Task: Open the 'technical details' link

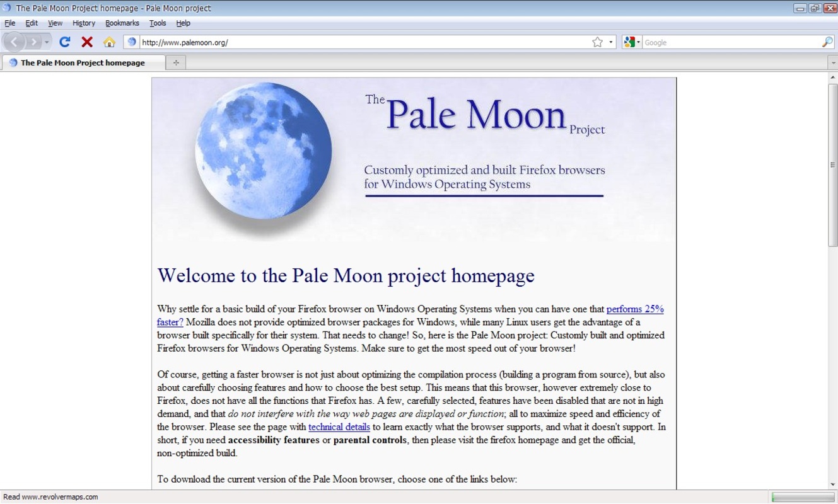Action: click(339, 427)
